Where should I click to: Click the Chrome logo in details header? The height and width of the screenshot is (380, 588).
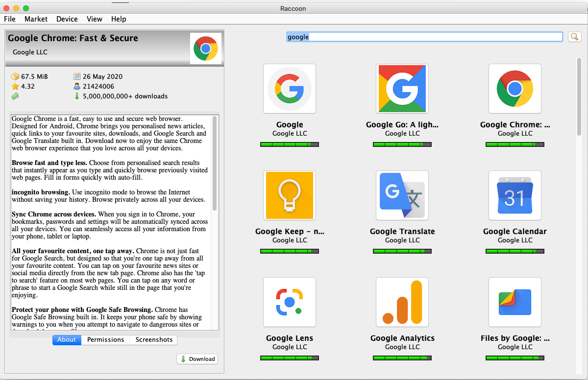[x=206, y=48]
